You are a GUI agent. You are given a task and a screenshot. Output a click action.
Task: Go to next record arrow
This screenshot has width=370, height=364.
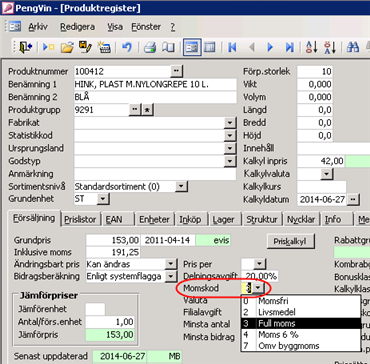click(270, 48)
